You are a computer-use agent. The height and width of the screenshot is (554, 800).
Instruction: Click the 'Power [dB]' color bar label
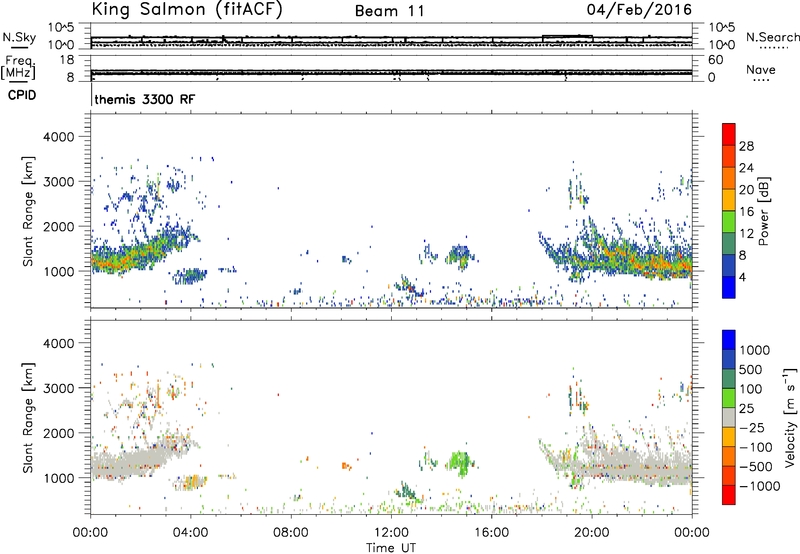763,211
